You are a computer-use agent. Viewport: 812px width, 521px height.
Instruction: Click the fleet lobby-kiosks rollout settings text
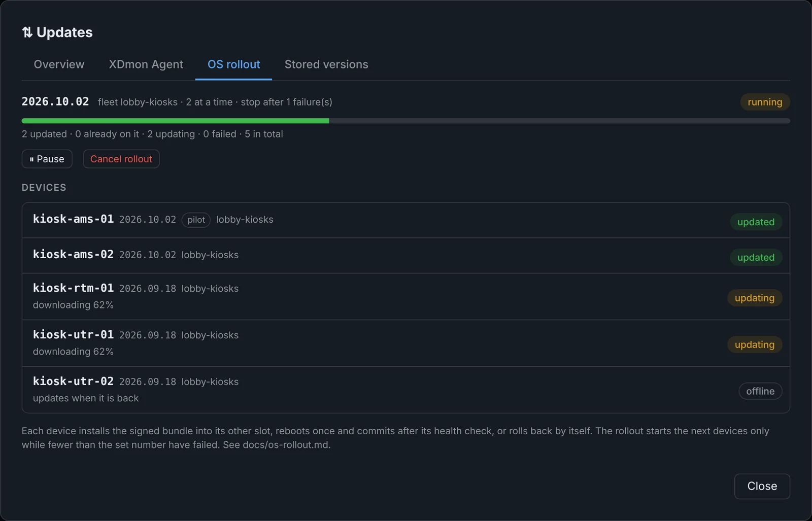click(215, 102)
